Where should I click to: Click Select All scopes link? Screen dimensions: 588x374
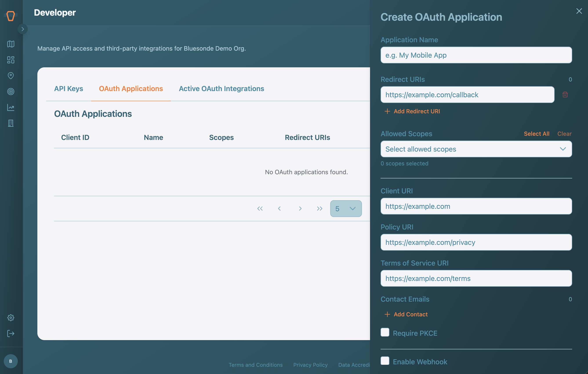(537, 134)
